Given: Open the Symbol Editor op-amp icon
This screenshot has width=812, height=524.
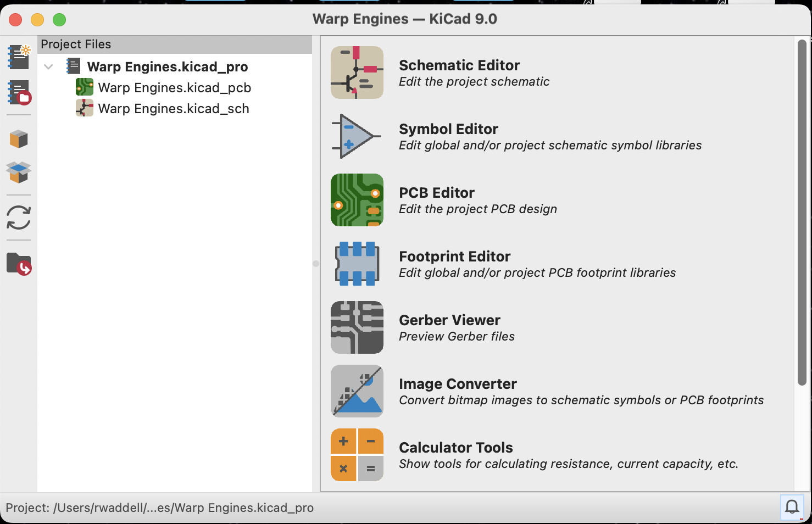Looking at the screenshot, I should (357, 136).
